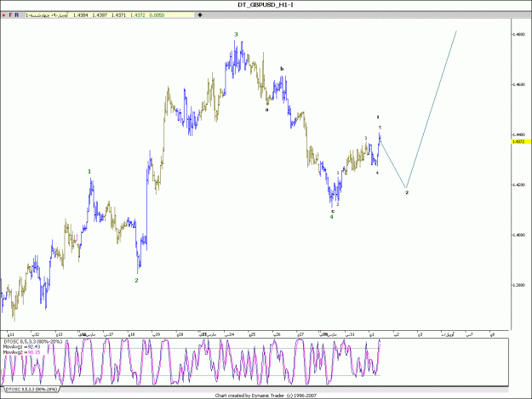Click the 1.4000 price axis label

tap(518, 235)
